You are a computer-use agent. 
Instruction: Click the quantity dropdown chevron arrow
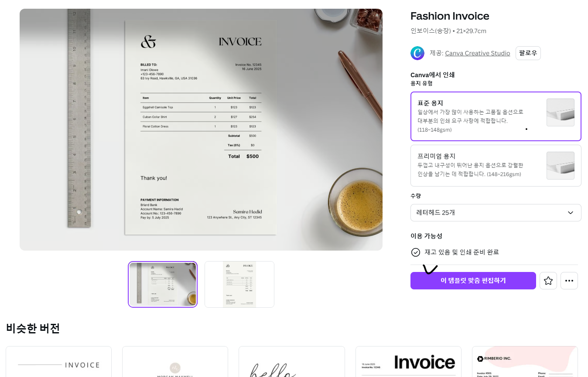[x=570, y=213]
